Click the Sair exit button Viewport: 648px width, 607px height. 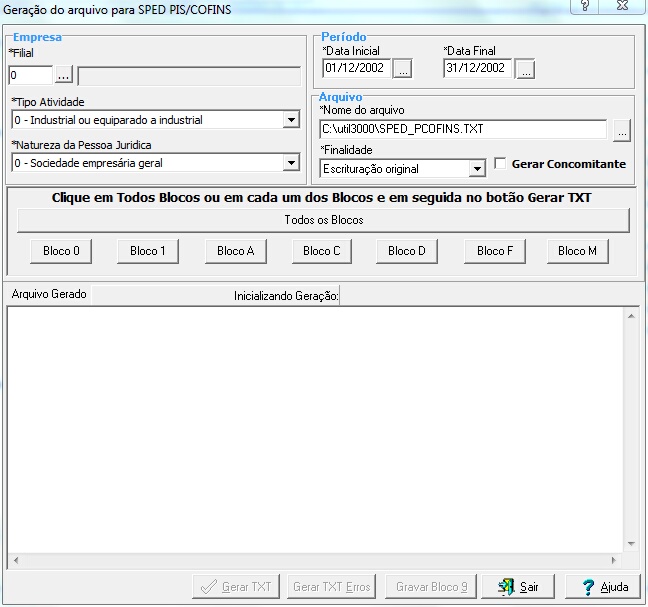click(518, 586)
